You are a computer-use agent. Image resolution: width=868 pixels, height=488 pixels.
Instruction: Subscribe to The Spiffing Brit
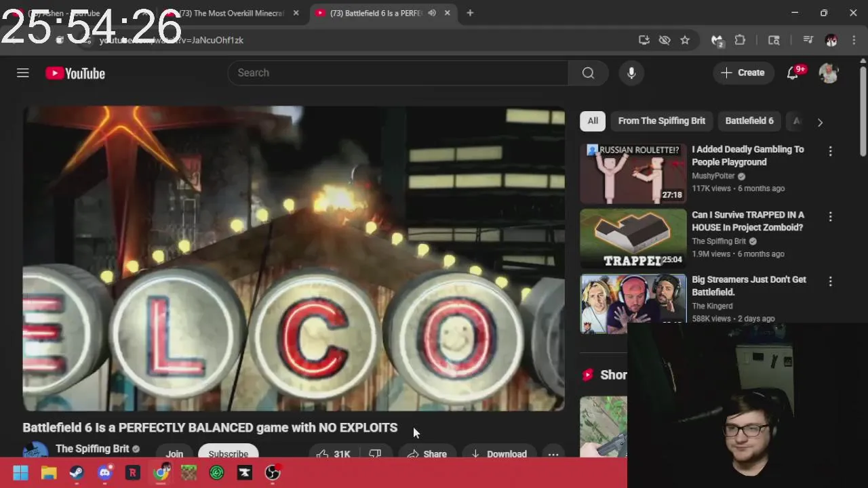[228, 453]
